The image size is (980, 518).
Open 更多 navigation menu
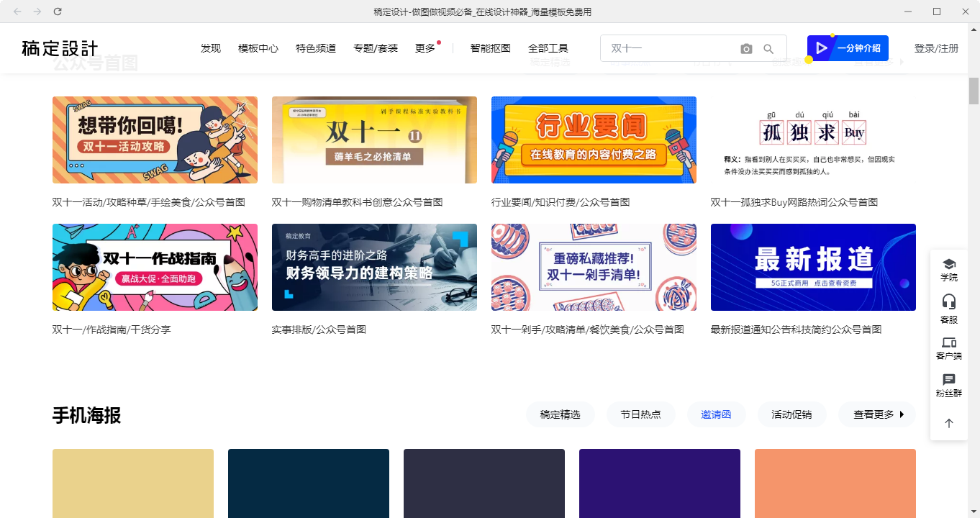[x=425, y=48]
